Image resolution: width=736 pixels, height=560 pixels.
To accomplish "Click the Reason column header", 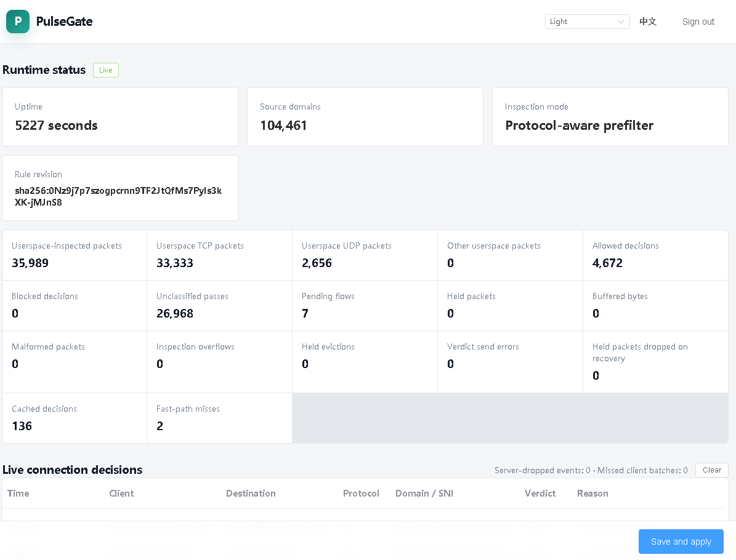I will (592, 494).
